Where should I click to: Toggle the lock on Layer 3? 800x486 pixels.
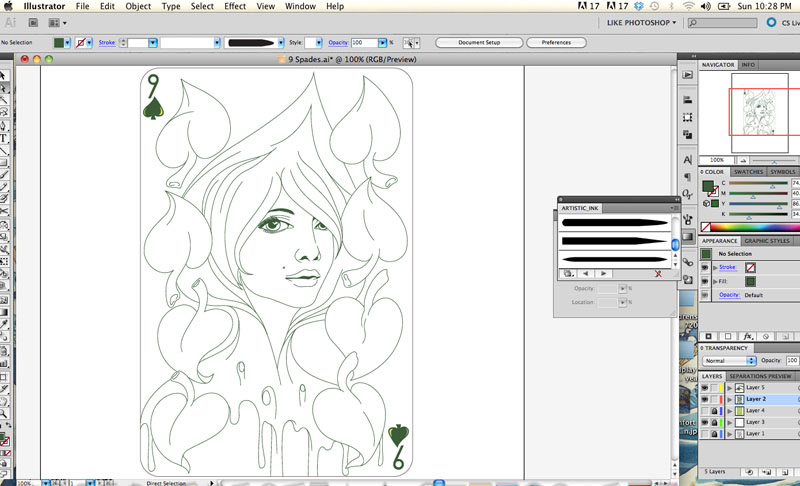(714, 422)
